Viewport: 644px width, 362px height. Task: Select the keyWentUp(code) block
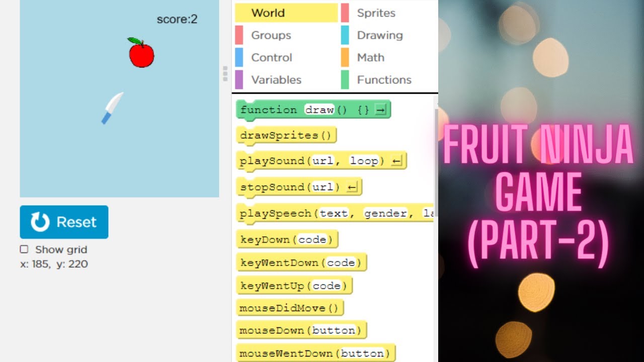294,286
